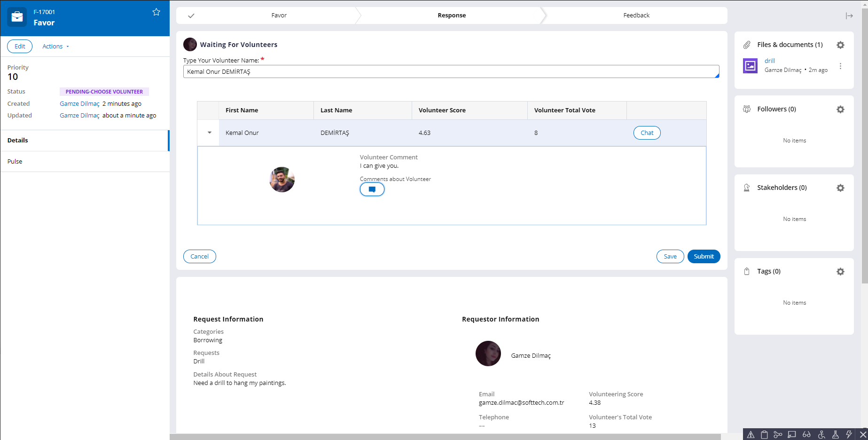Screen dimensions: 868x440
Task: Collapse the utilities panel with the arrow icon
Action: tap(849, 16)
